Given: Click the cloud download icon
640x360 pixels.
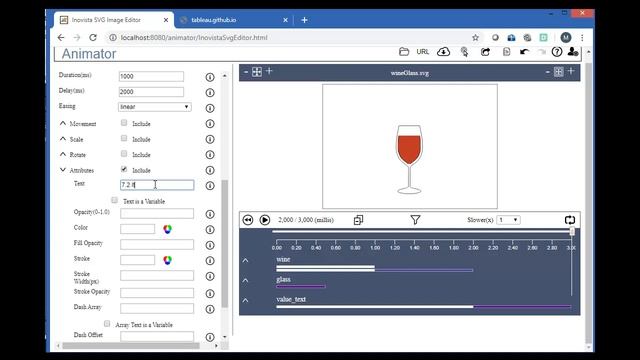Looking at the screenshot, I should pyautogui.click(x=443, y=52).
